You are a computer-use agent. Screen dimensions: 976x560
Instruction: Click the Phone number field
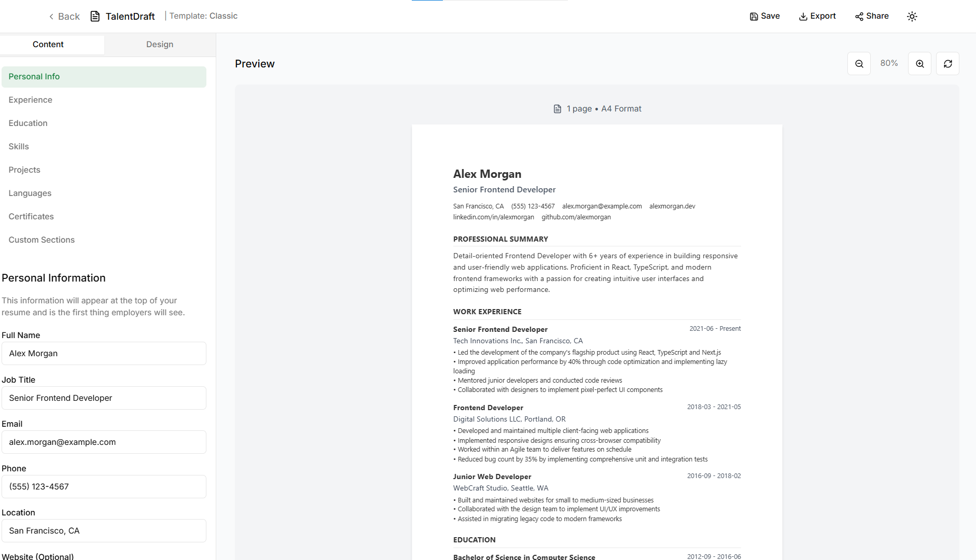(104, 487)
